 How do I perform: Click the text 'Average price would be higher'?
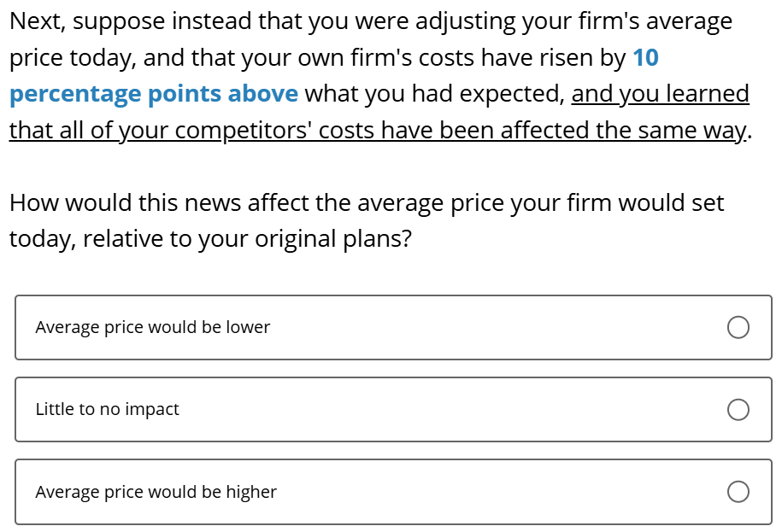(x=156, y=492)
